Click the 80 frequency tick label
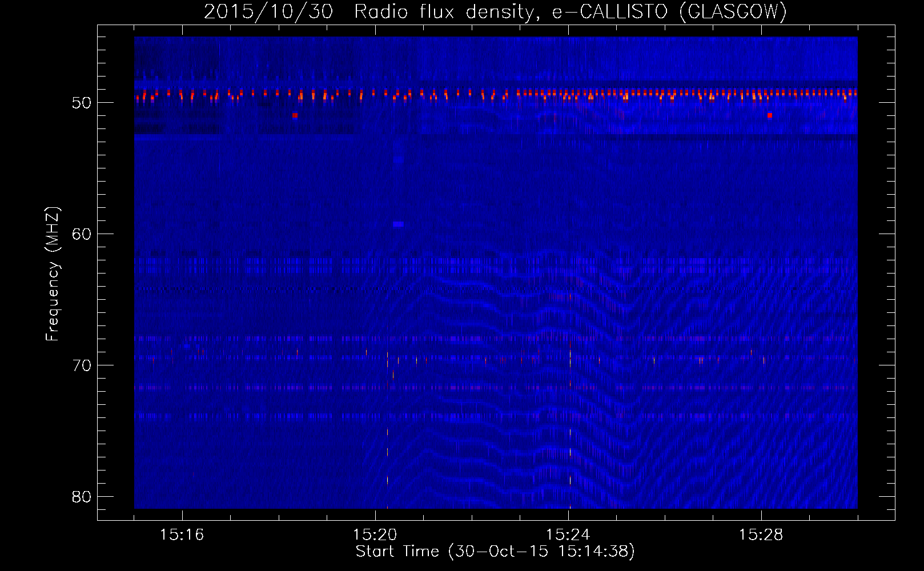The width and height of the screenshot is (924, 571). 82,497
